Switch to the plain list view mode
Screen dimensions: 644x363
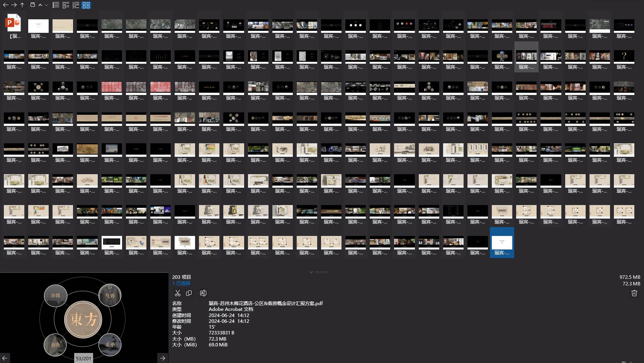[56, 5]
